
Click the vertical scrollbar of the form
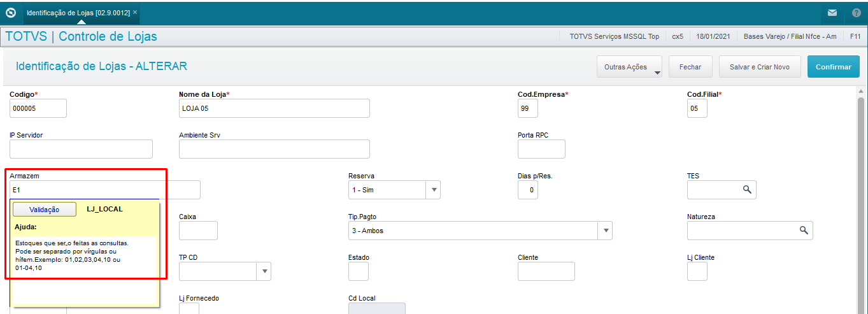[862, 204]
